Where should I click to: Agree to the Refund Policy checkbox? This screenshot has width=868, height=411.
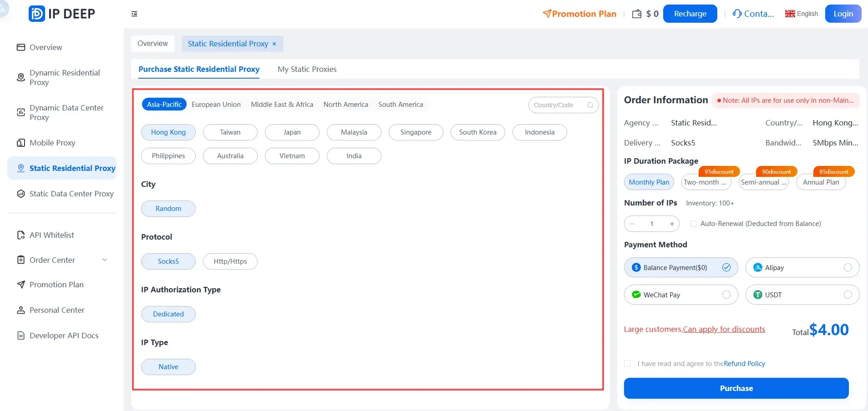click(x=627, y=363)
